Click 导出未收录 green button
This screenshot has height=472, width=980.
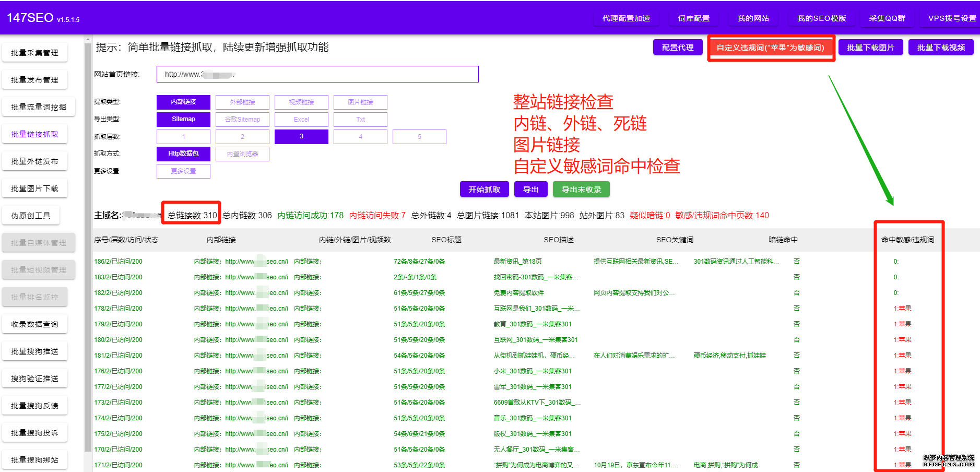click(581, 189)
